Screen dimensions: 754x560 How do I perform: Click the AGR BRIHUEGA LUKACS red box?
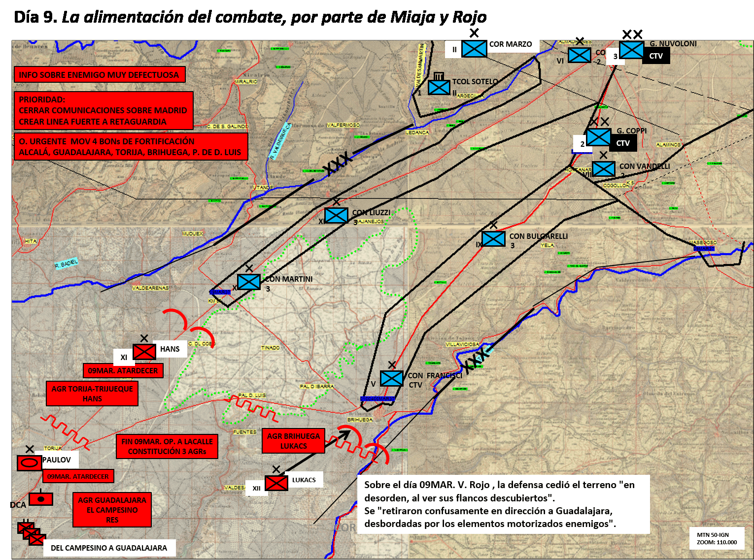pos(293,441)
